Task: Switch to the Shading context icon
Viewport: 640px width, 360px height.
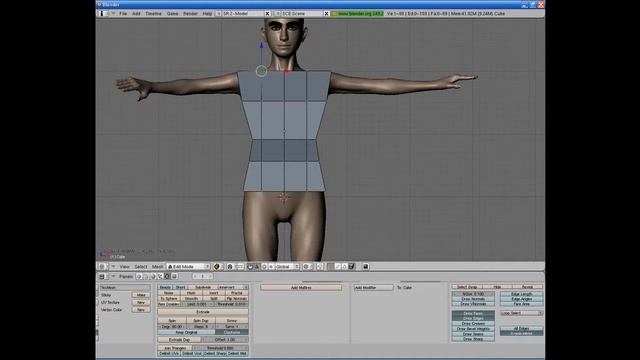Action: point(153,276)
